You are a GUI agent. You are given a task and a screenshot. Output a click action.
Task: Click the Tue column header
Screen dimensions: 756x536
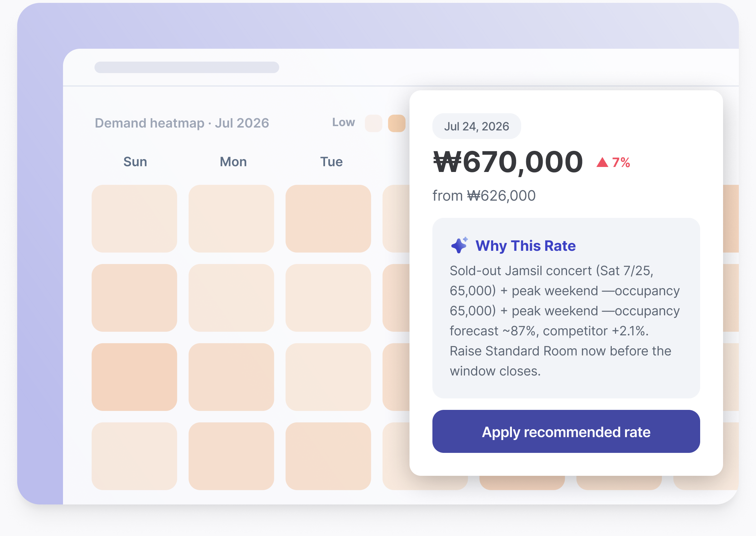(x=331, y=162)
